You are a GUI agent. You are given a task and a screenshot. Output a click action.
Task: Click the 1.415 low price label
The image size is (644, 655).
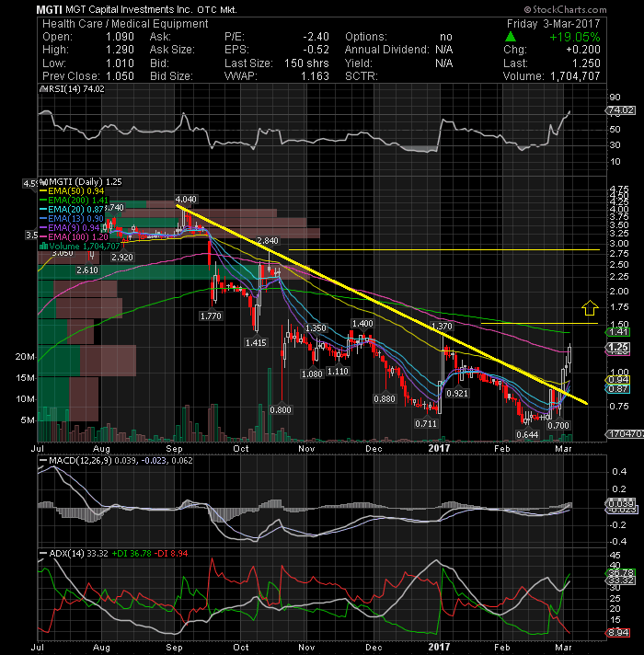256,343
